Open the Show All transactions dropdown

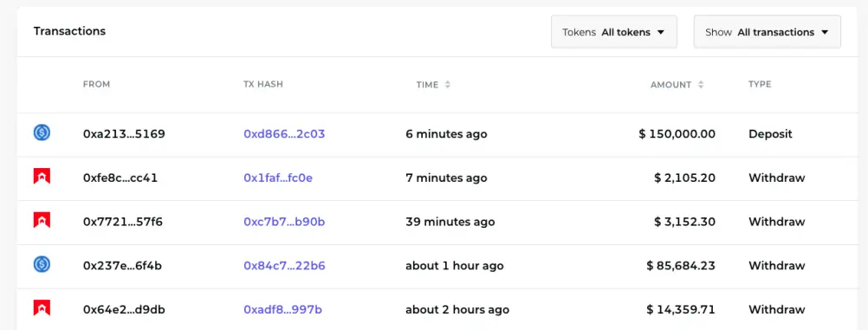click(x=768, y=32)
